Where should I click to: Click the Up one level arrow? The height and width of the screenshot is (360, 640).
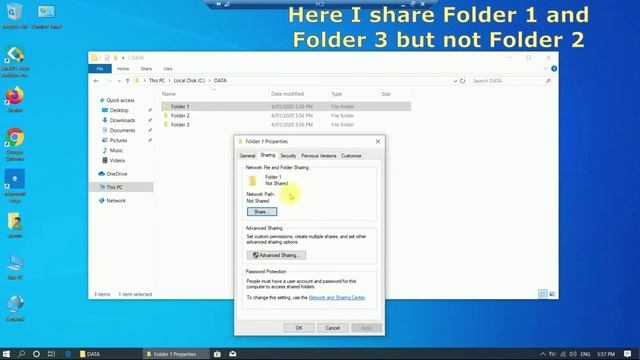pos(127,81)
